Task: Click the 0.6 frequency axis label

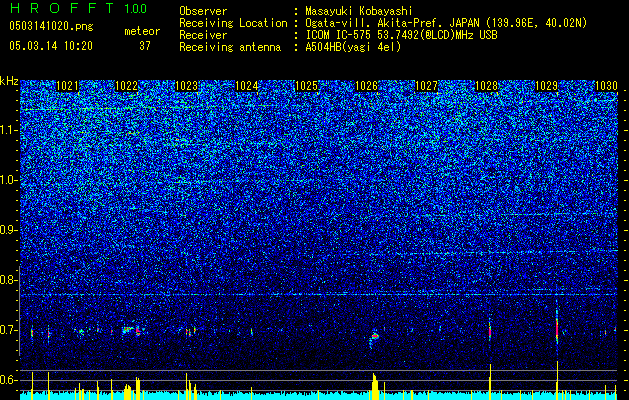Action: (9, 380)
